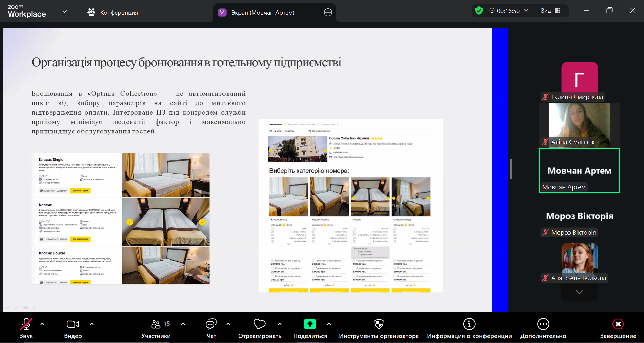The width and height of the screenshot is (644, 343).
Task: Expand video options arrow next to Видео
Action: [92, 324]
